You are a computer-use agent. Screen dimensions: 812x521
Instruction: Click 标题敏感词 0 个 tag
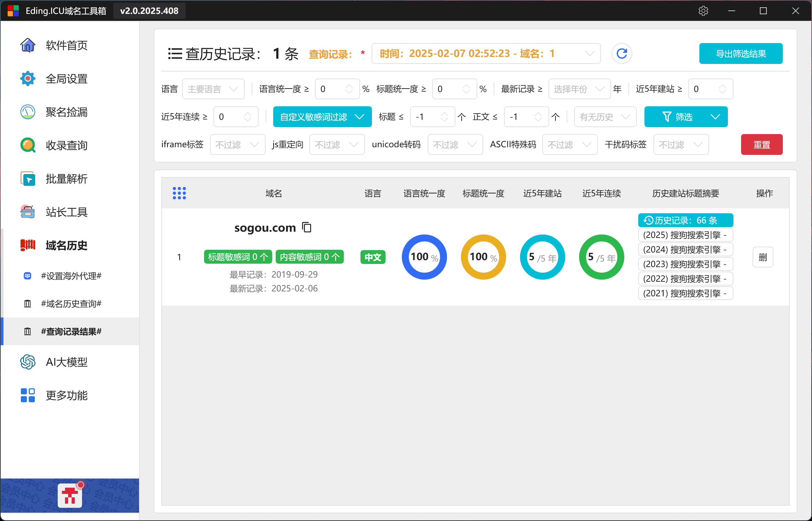[238, 257]
